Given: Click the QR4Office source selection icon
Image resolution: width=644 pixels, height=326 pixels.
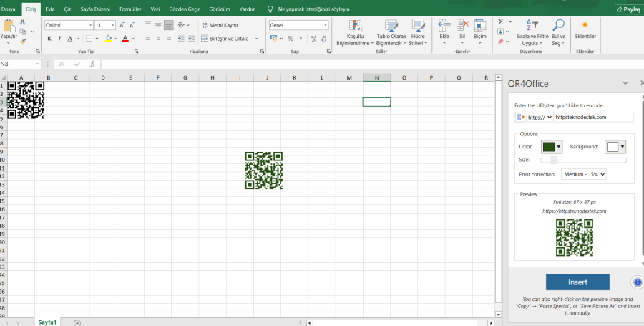Looking at the screenshot, I should (x=520, y=118).
